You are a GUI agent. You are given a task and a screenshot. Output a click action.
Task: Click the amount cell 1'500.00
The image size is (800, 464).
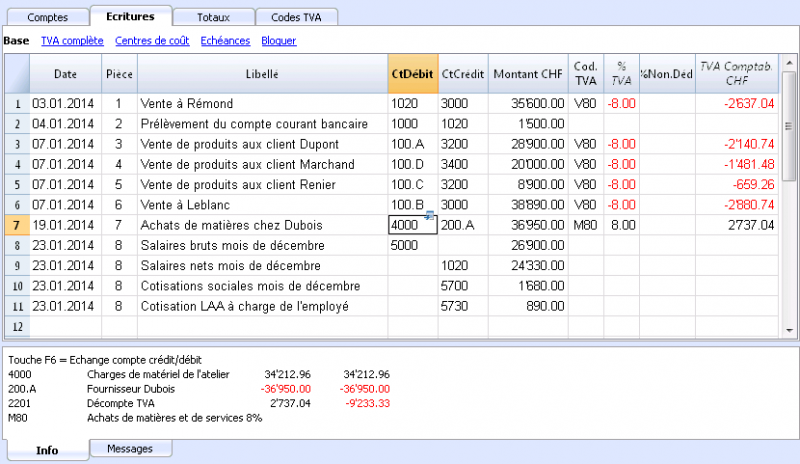528,124
